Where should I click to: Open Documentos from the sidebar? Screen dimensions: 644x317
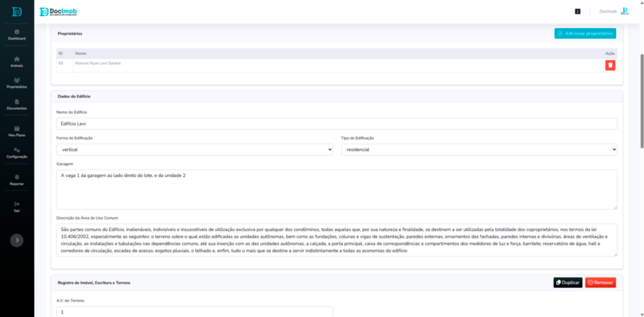tap(17, 104)
